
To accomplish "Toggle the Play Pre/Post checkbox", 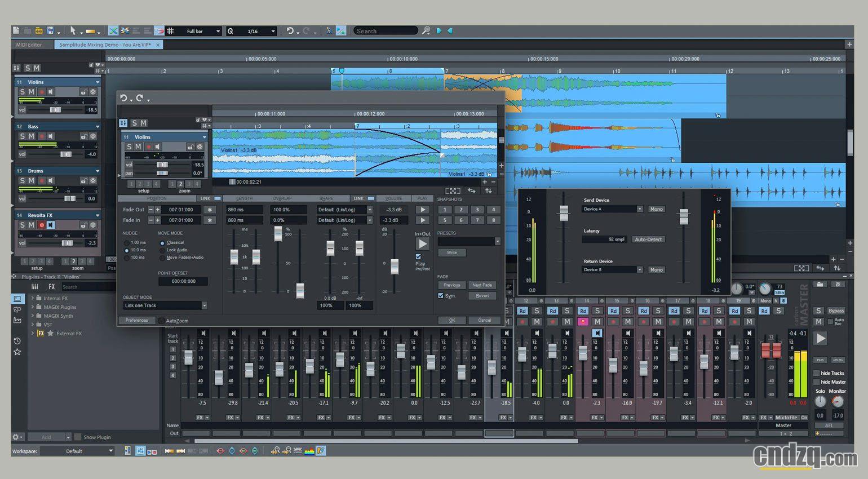I will [x=418, y=256].
